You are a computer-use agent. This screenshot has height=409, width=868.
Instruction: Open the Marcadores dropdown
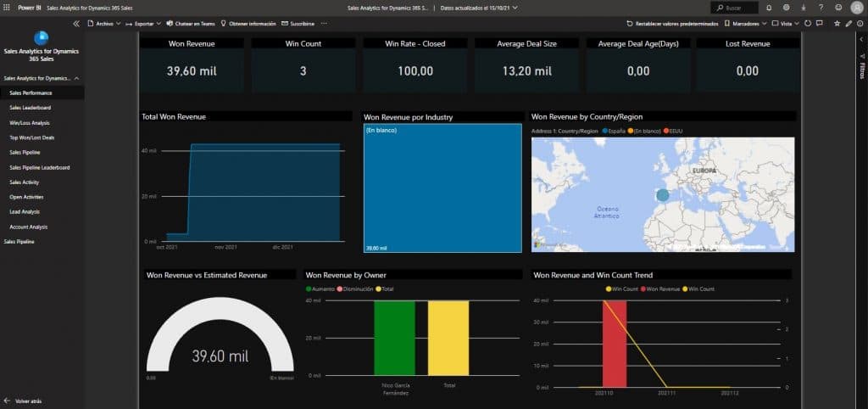coord(745,24)
